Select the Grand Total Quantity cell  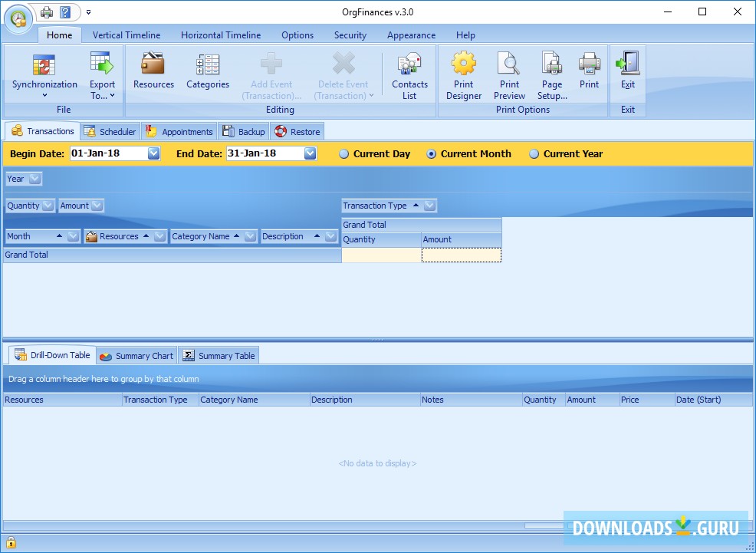tap(381, 255)
